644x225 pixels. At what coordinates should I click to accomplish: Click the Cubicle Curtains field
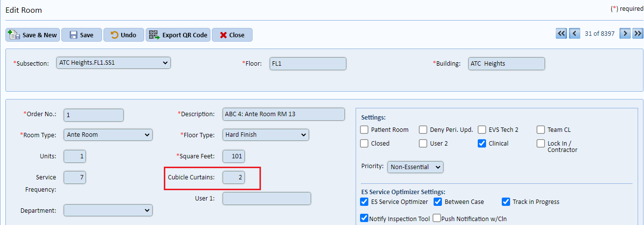(x=234, y=177)
